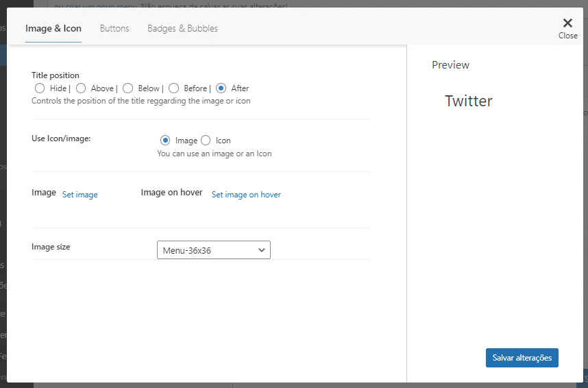Pick the Before title position option
Viewport: 588px width, 388px height.
click(174, 88)
